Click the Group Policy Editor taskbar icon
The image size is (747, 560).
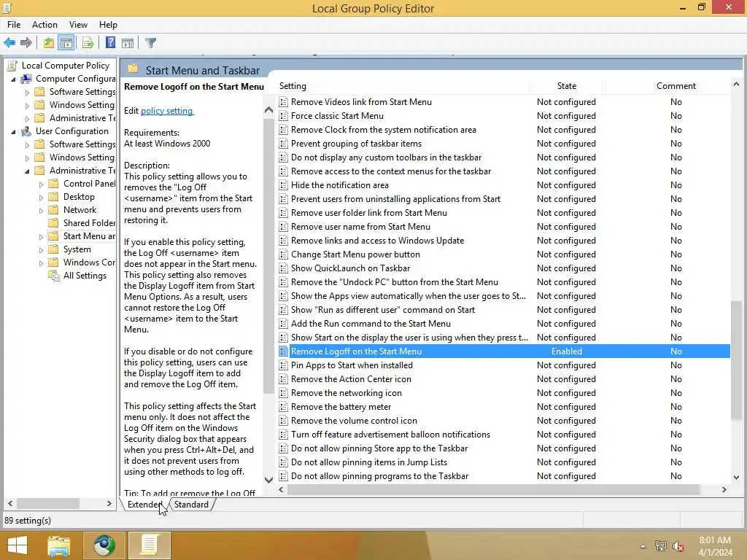click(x=149, y=545)
